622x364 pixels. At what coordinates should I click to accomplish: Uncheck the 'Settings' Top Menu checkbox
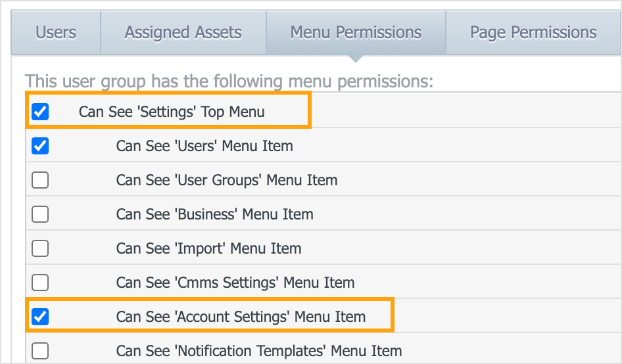pyautogui.click(x=41, y=112)
